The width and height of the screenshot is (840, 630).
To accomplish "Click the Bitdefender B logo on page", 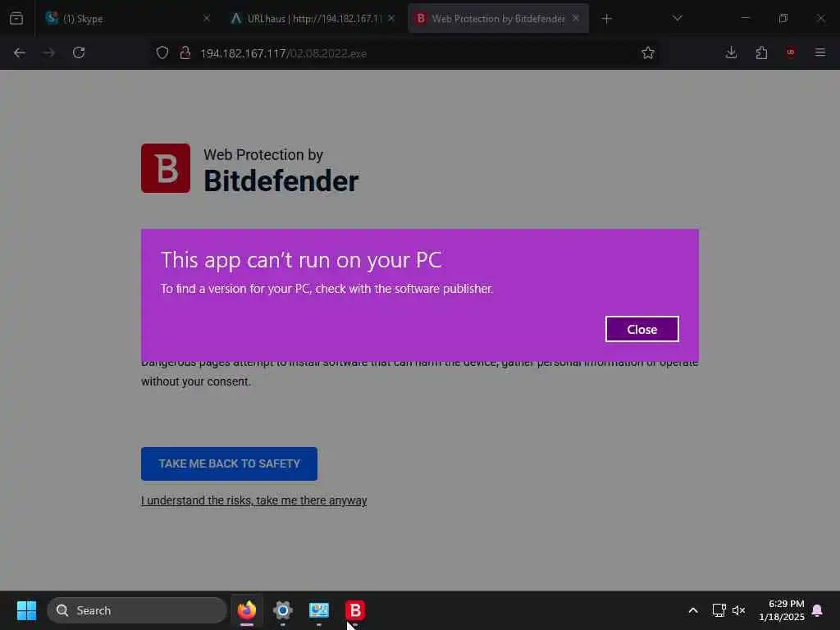I will (166, 167).
